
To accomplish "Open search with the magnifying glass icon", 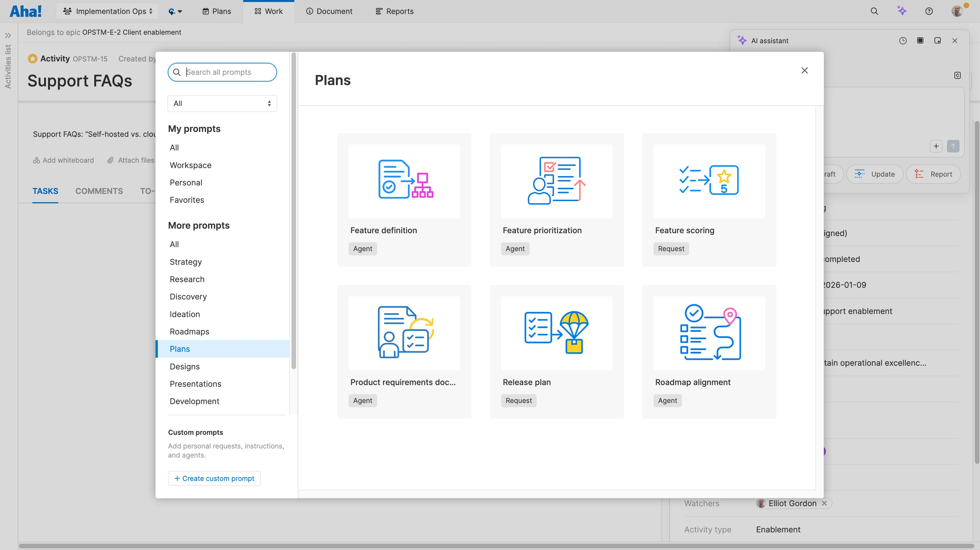I will pyautogui.click(x=874, y=11).
